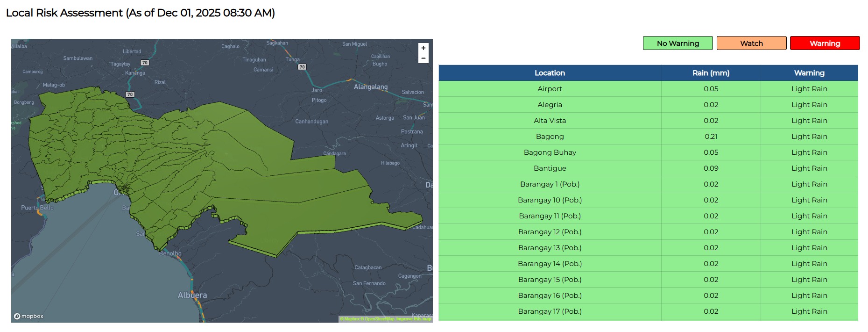Zoom out on the map
868x332 pixels.
423,58
